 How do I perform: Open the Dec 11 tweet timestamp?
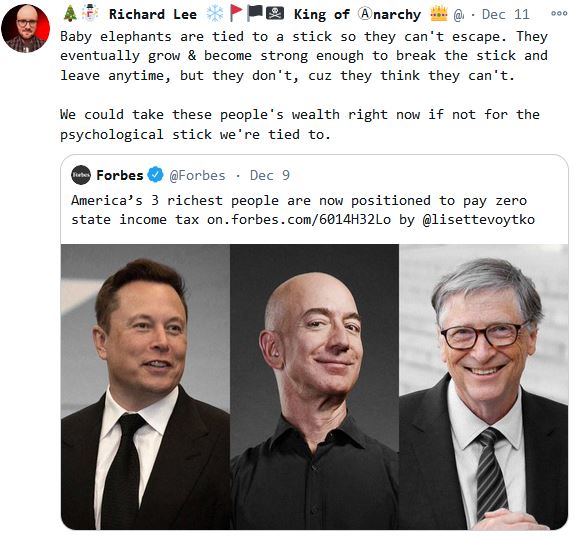click(x=505, y=14)
